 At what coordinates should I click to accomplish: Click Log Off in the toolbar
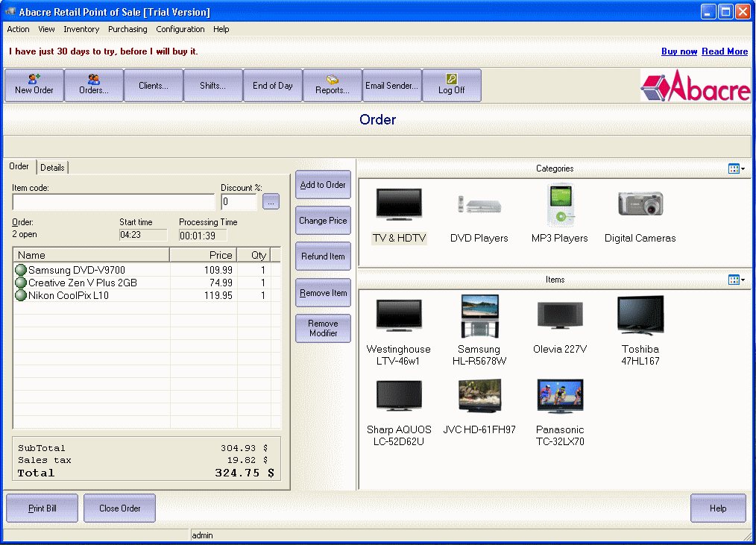tap(452, 86)
